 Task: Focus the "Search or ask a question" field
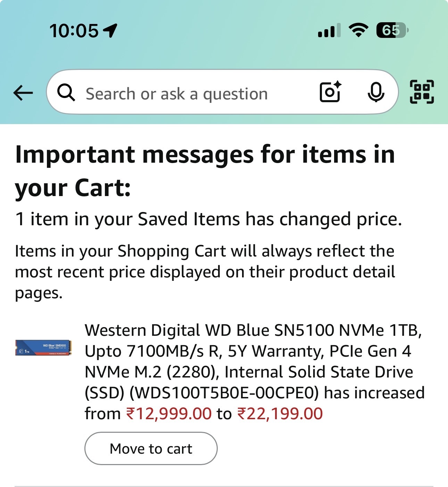pos(177,94)
